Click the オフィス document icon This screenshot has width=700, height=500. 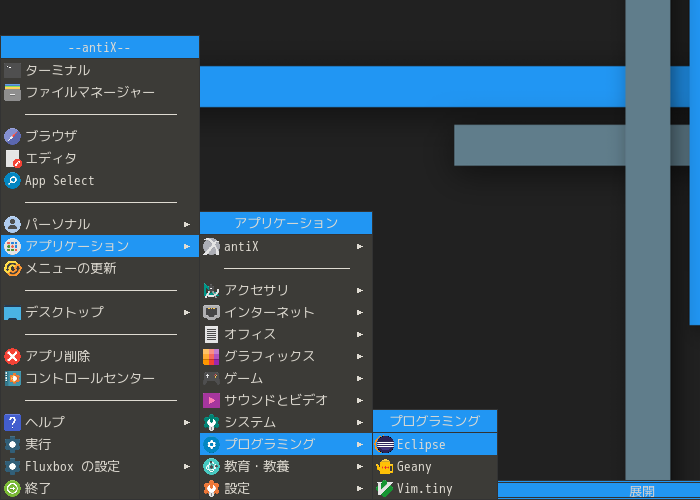coord(211,334)
